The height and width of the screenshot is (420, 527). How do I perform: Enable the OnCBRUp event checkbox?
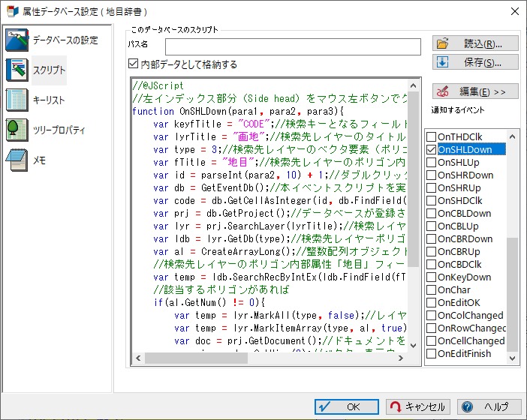tap(431, 251)
